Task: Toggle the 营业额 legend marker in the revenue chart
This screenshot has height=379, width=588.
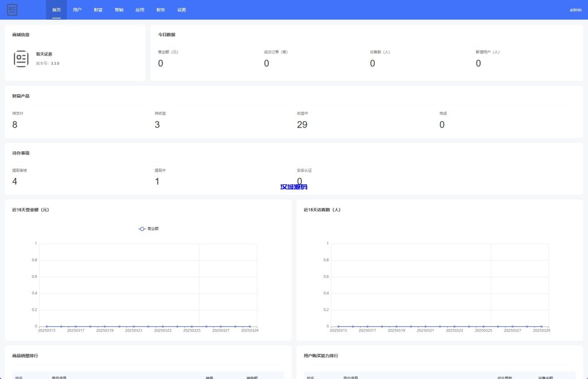Action: coord(142,229)
